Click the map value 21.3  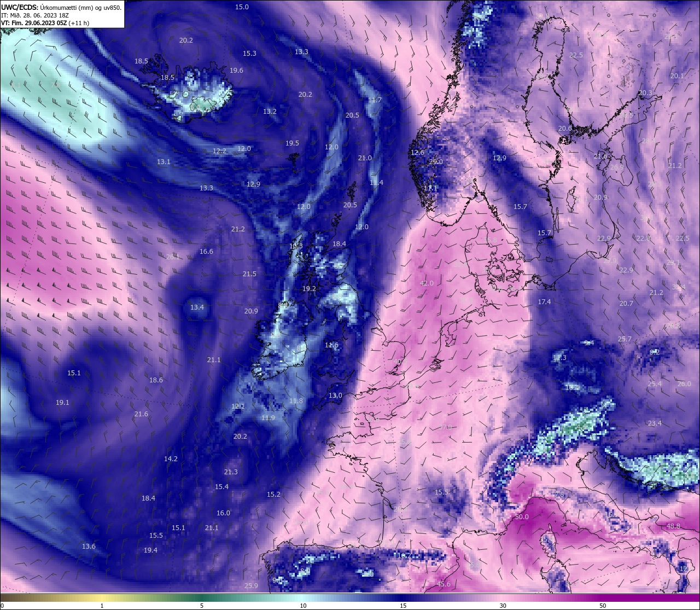(x=231, y=472)
